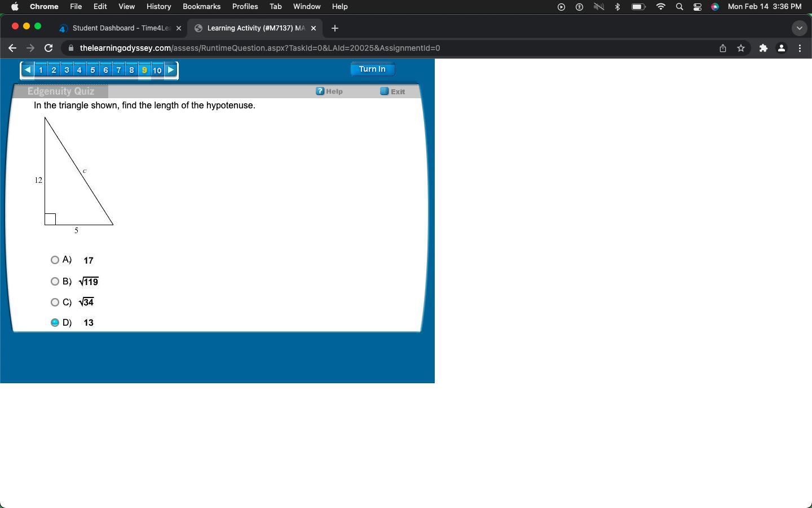
Task: Expand the Chrome tab search dropdown
Action: click(799, 28)
